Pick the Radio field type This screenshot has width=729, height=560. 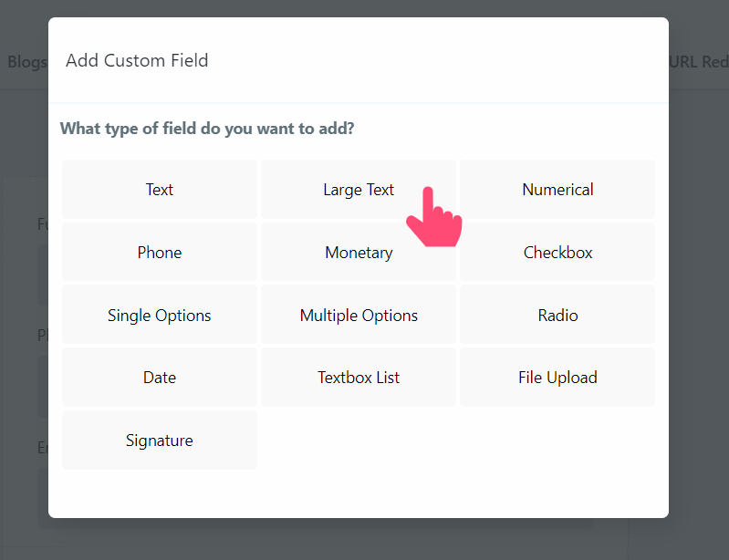click(x=557, y=315)
